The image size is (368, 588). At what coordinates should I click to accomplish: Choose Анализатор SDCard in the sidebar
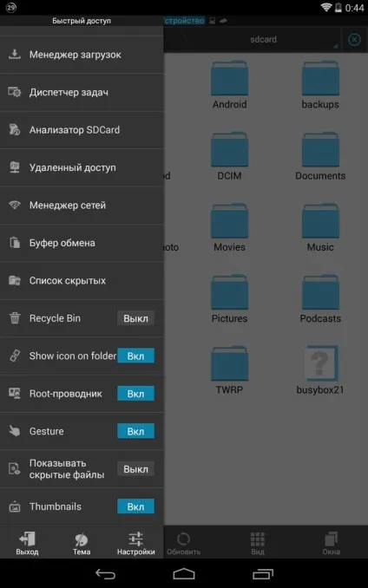[82, 130]
